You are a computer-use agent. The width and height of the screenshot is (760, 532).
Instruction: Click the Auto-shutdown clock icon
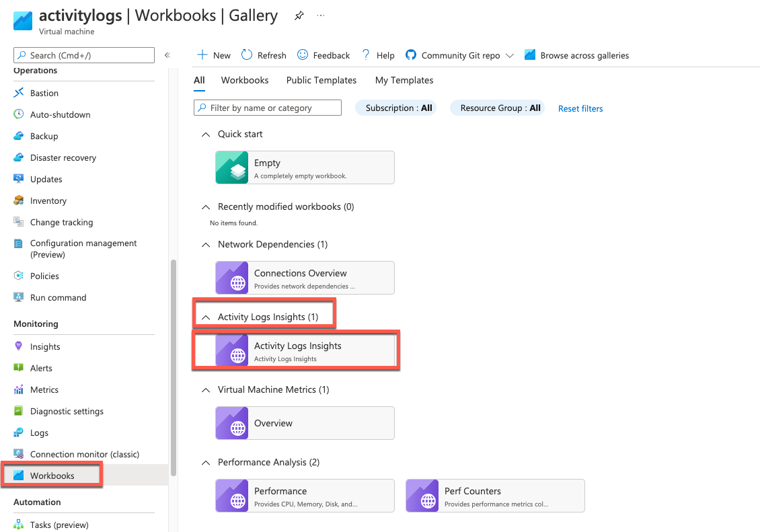point(19,114)
